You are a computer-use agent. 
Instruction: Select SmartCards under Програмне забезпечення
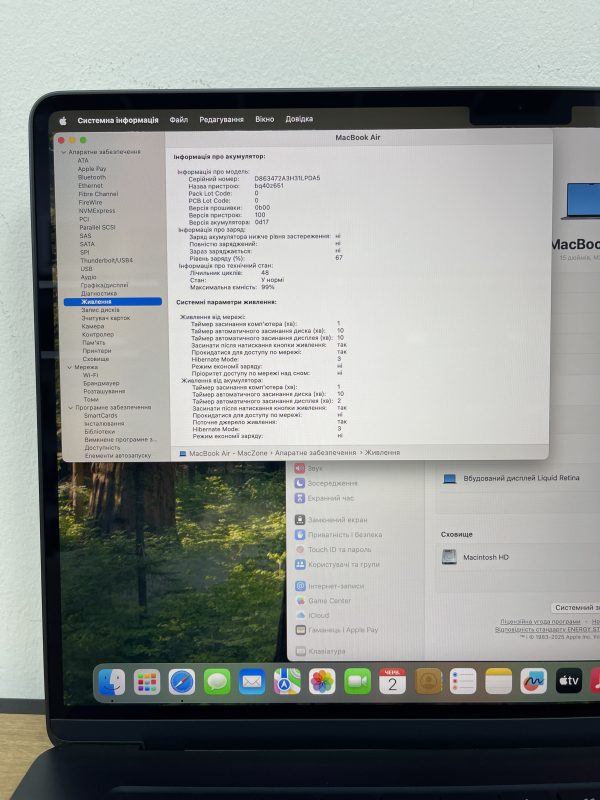pyautogui.click(x=101, y=416)
